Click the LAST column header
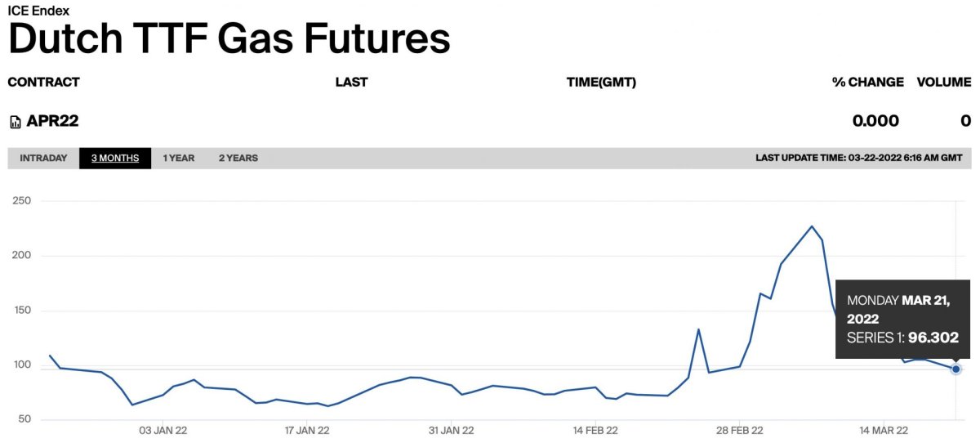 [351, 82]
